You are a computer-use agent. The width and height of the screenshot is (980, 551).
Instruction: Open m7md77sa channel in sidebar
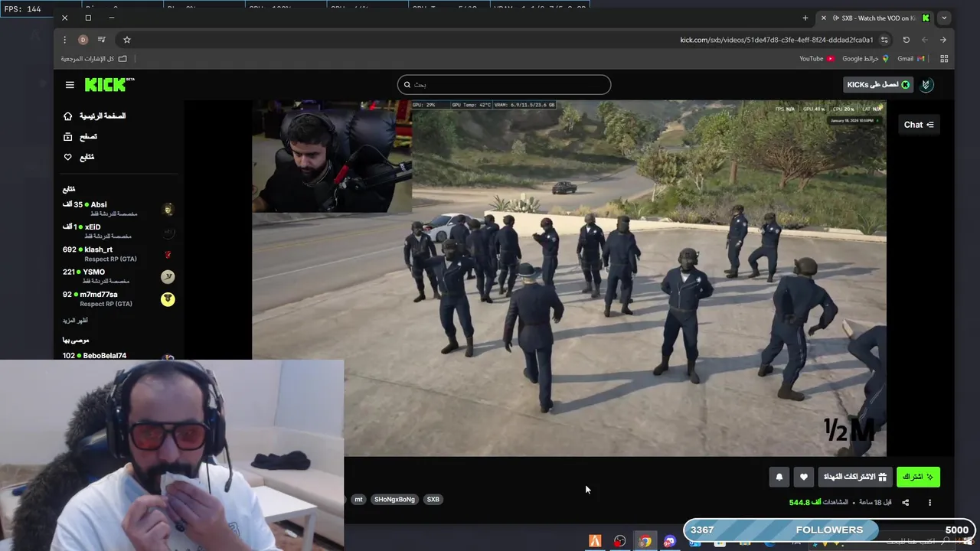(x=119, y=298)
